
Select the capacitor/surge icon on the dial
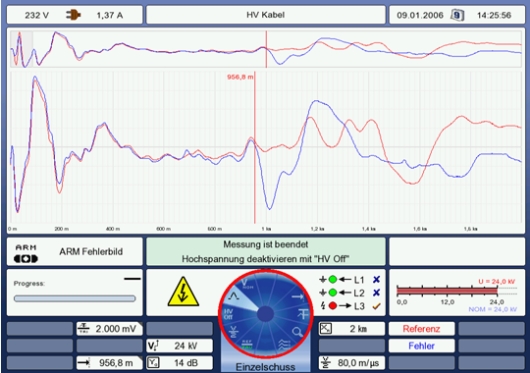(303, 314)
